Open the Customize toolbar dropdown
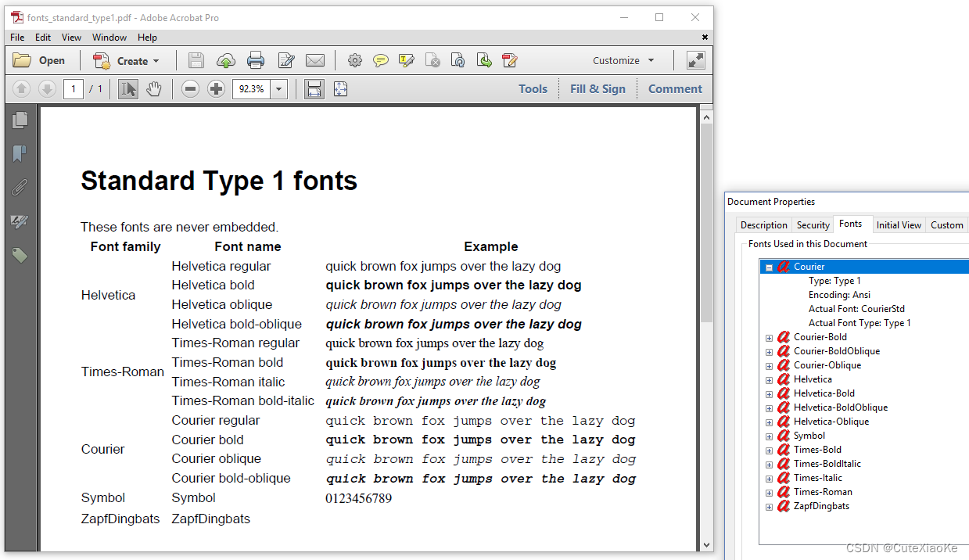Screen dimensions: 969x560 [623, 60]
